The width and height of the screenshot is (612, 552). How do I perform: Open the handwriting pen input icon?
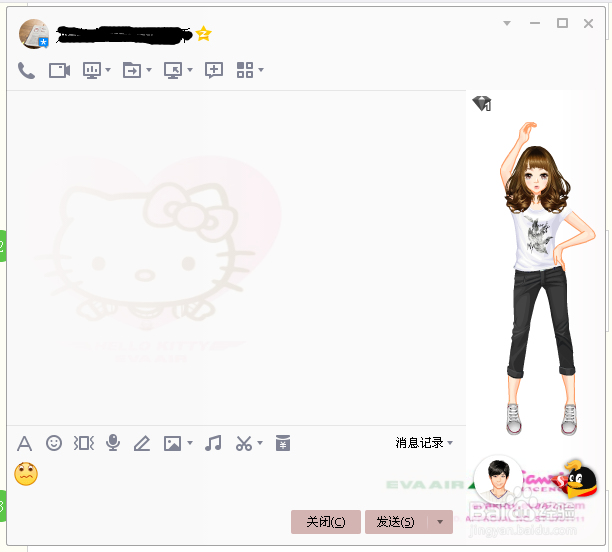coord(142,443)
